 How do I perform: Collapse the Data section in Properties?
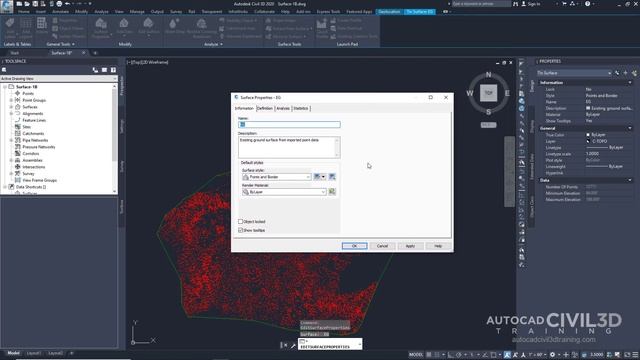click(x=630, y=180)
